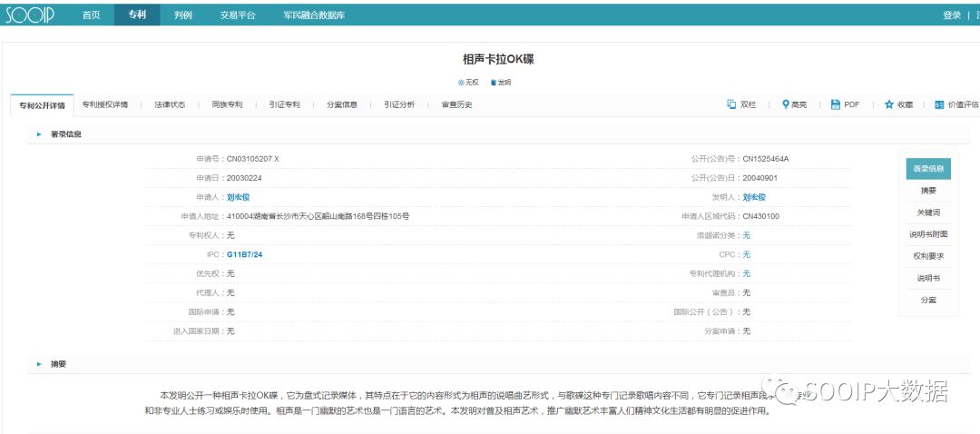
Task: Select 著录信息 in the side navigation
Action: click(928, 169)
